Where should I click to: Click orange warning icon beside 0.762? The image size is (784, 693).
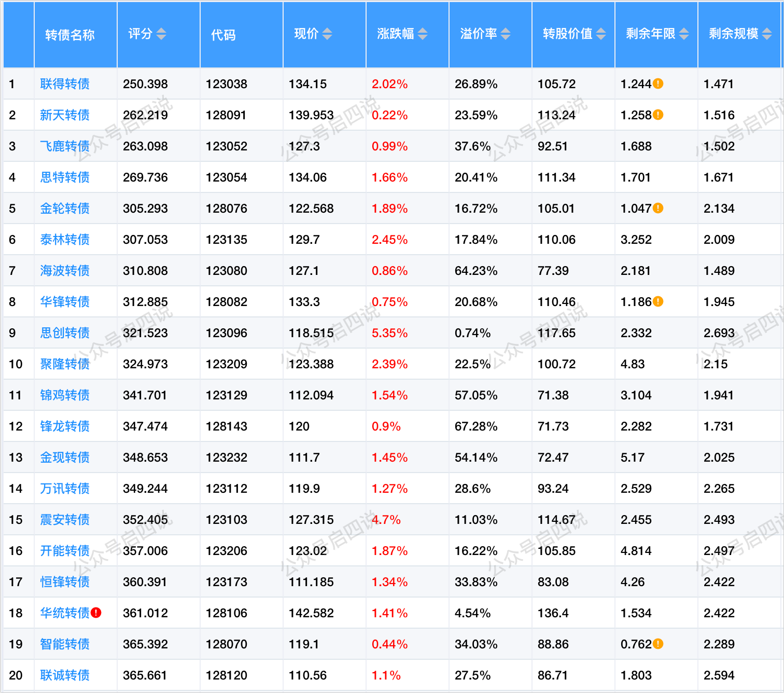coord(658,644)
